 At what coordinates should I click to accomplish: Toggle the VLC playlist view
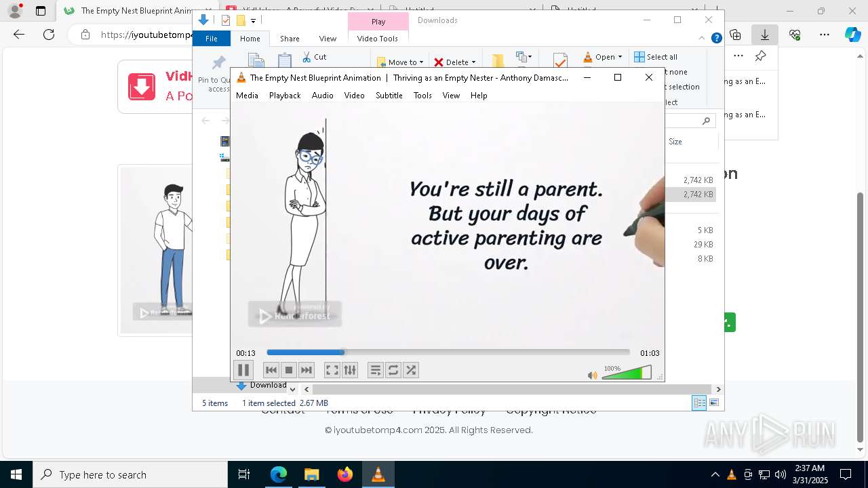point(375,370)
